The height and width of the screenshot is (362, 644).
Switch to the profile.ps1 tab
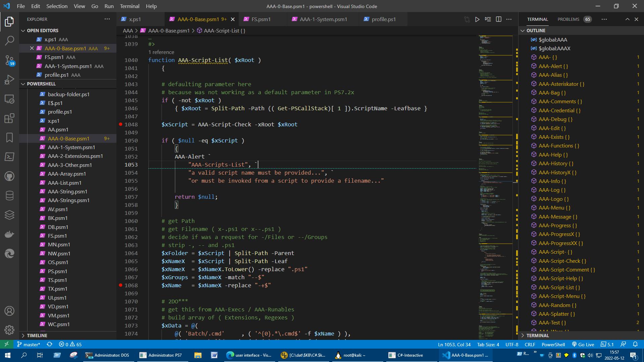coord(384,19)
